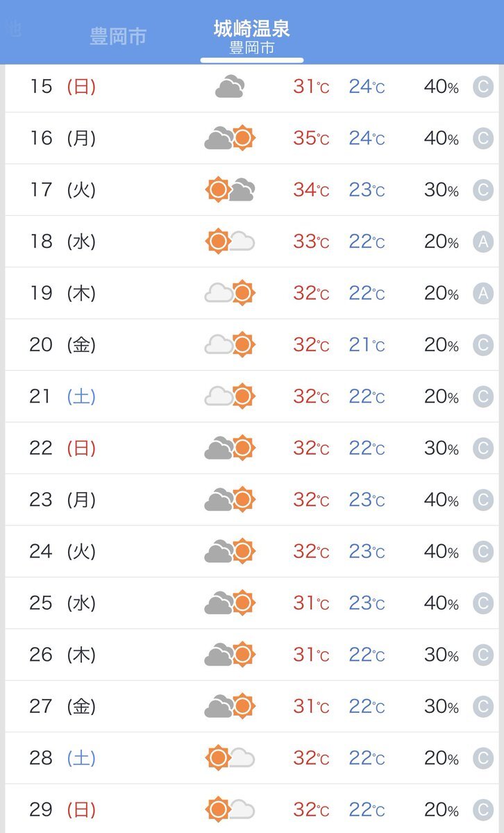Tap the cloudy icon for day 15

click(230, 87)
